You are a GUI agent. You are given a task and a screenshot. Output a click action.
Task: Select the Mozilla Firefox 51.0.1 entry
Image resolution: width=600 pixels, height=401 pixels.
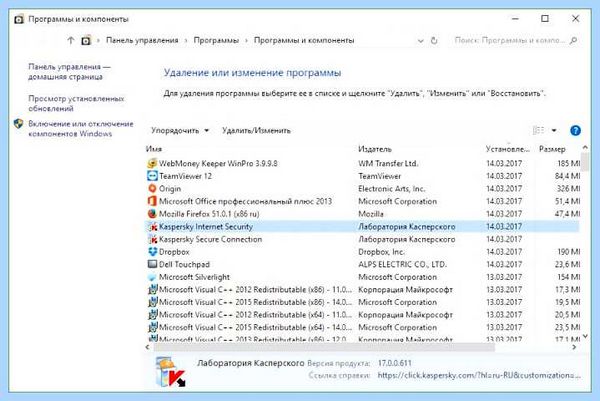(x=362, y=214)
